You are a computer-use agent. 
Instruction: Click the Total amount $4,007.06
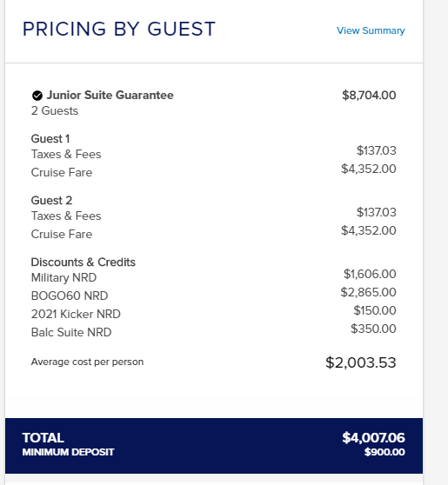tap(373, 438)
